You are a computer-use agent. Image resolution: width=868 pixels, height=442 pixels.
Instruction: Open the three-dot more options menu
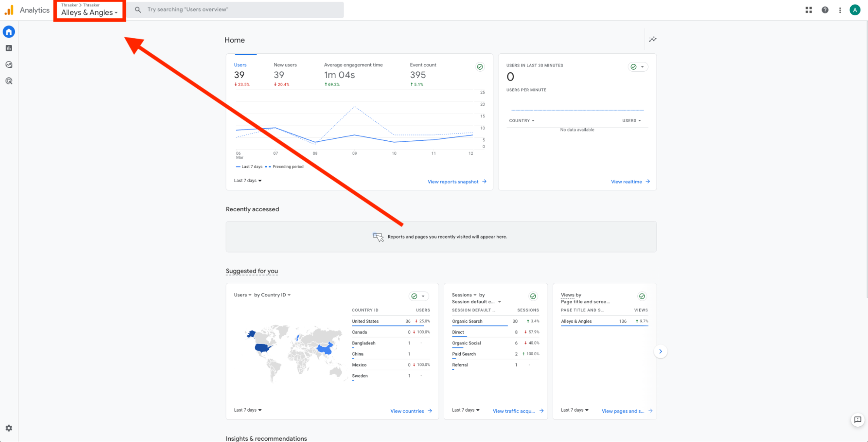point(840,10)
